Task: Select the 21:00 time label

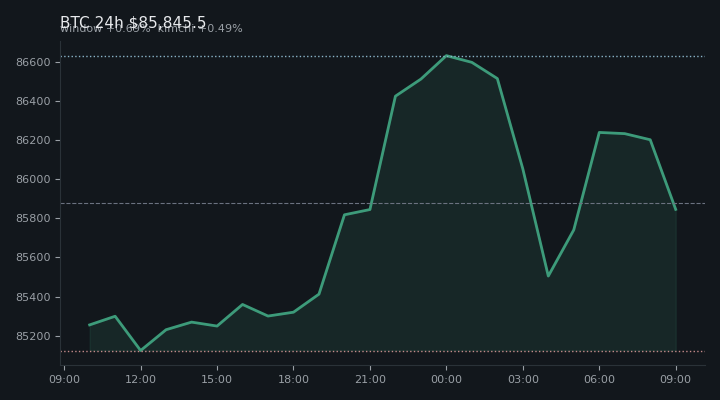Action: click(370, 379)
